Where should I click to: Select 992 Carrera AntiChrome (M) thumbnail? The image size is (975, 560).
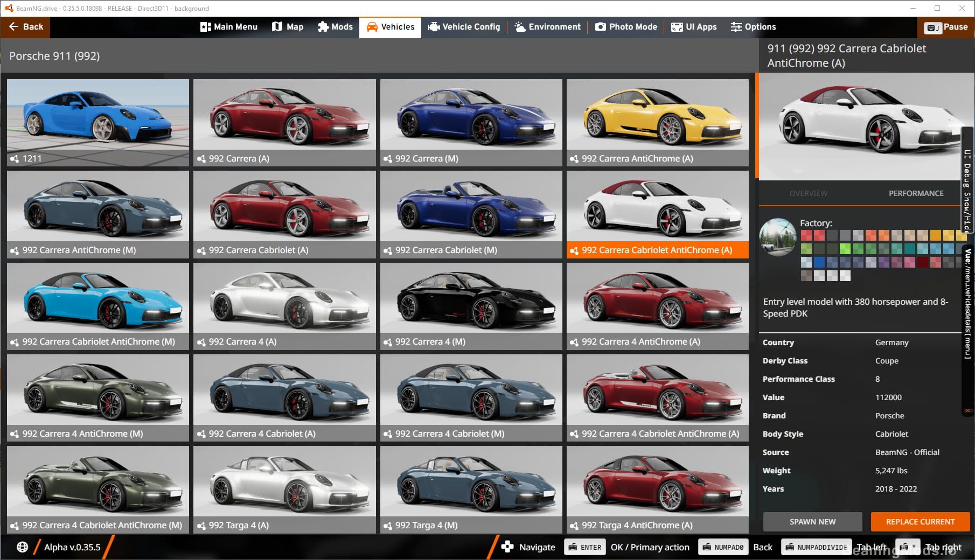pos(98,214)
